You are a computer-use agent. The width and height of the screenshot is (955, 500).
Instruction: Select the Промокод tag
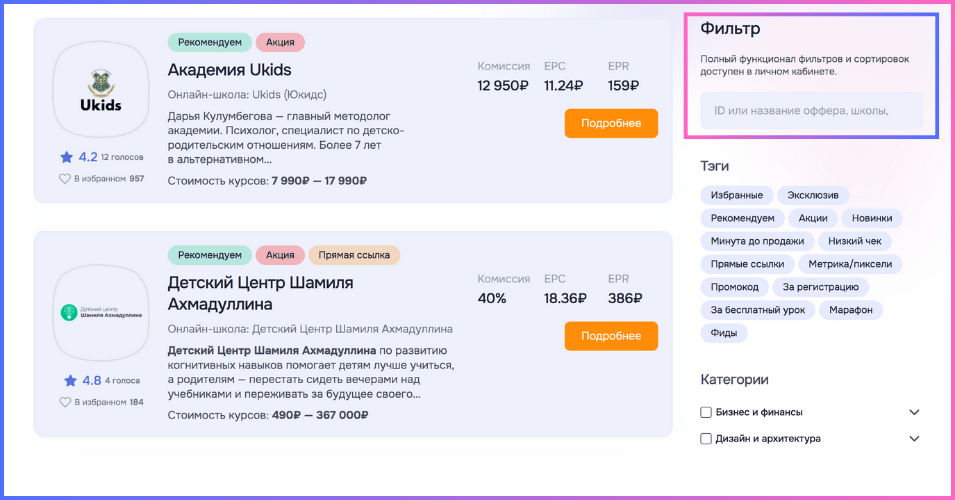pyautogui.click(x=735, y=287)
